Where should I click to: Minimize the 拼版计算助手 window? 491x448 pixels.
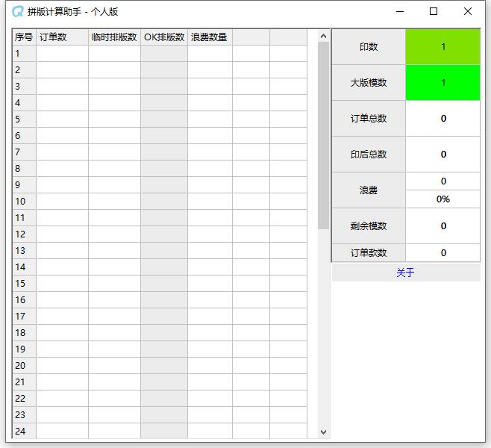[400, 12]
